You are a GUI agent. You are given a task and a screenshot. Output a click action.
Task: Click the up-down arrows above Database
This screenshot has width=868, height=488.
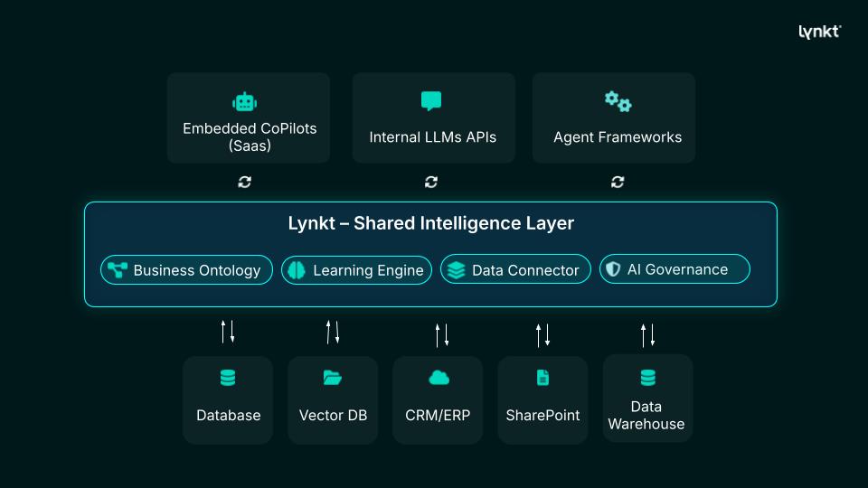[228, 332]
